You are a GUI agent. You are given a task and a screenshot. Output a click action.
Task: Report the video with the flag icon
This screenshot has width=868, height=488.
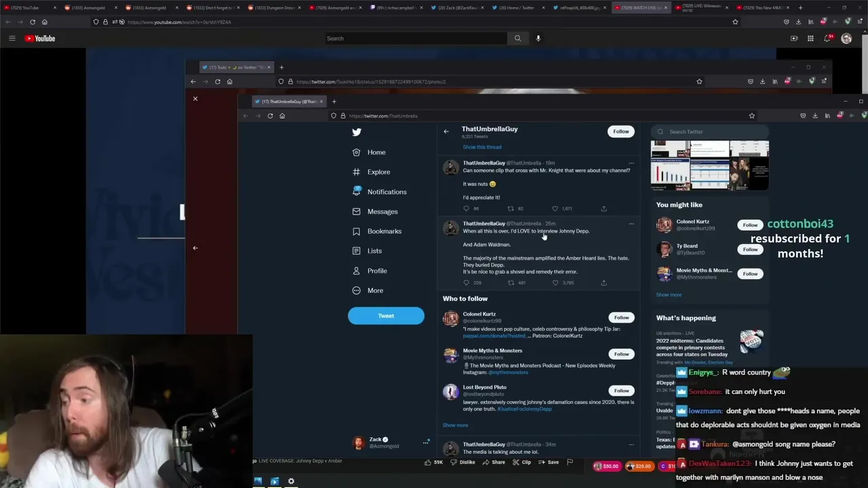pos(570,462)
